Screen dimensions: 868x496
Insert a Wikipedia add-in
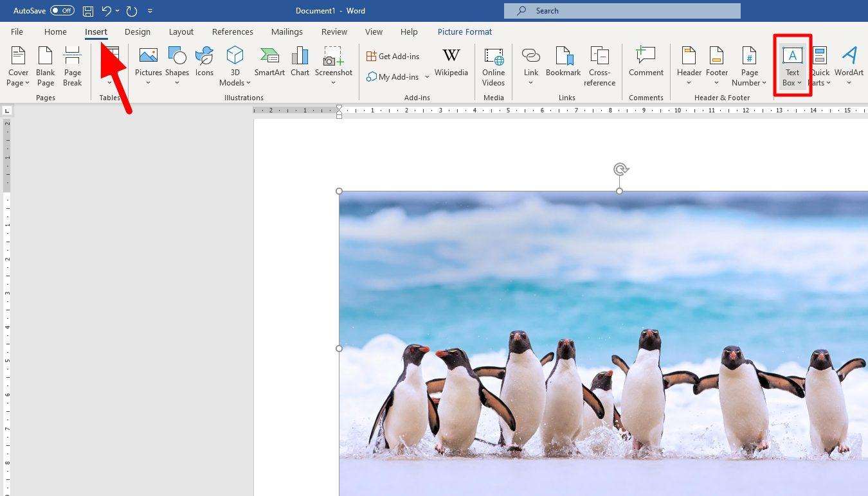click(451, 64)
